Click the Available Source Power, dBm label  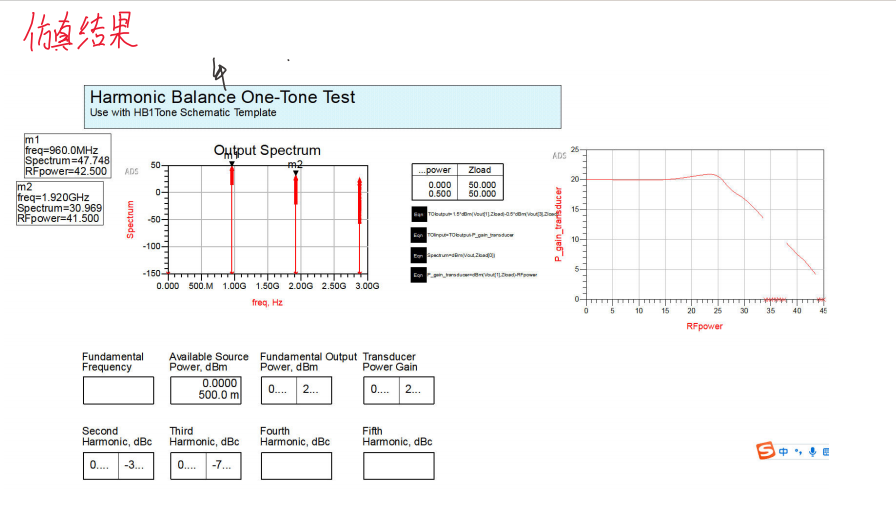tap(209, 362)
